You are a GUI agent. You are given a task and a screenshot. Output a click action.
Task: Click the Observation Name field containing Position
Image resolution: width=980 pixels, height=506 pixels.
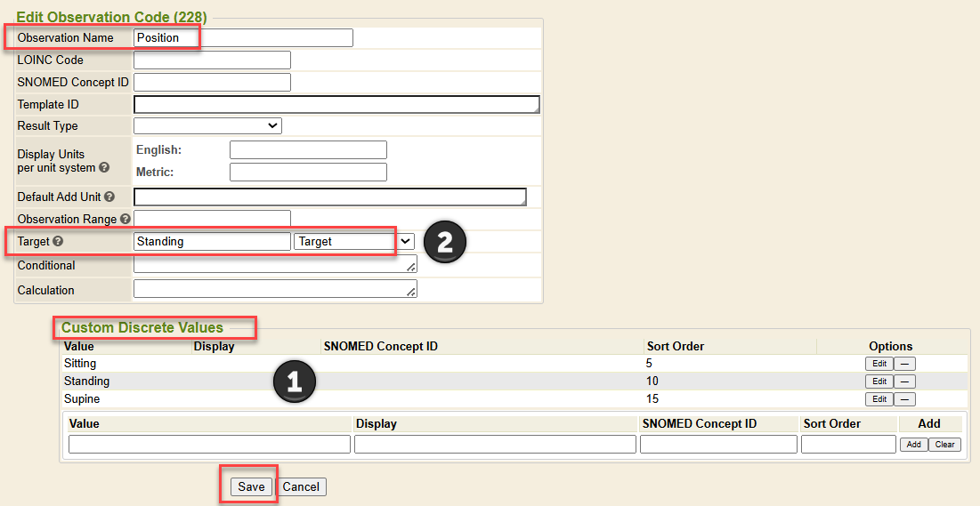tap(243, 38)
